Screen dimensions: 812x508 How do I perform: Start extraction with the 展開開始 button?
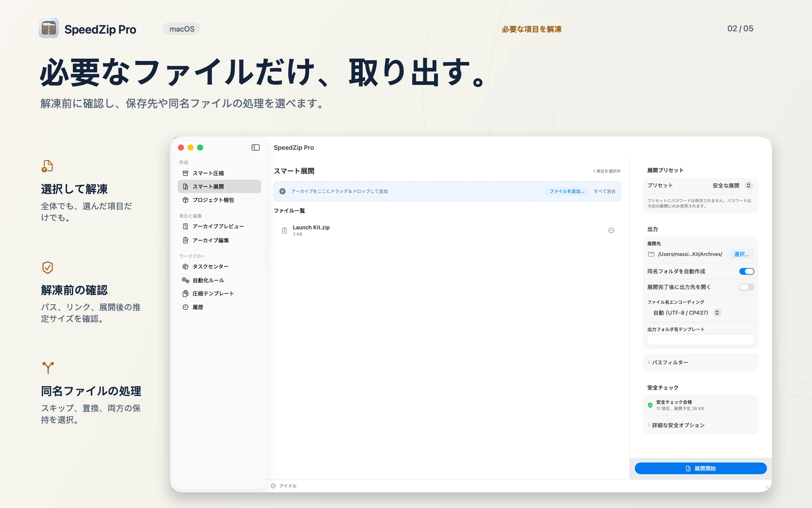700,468
